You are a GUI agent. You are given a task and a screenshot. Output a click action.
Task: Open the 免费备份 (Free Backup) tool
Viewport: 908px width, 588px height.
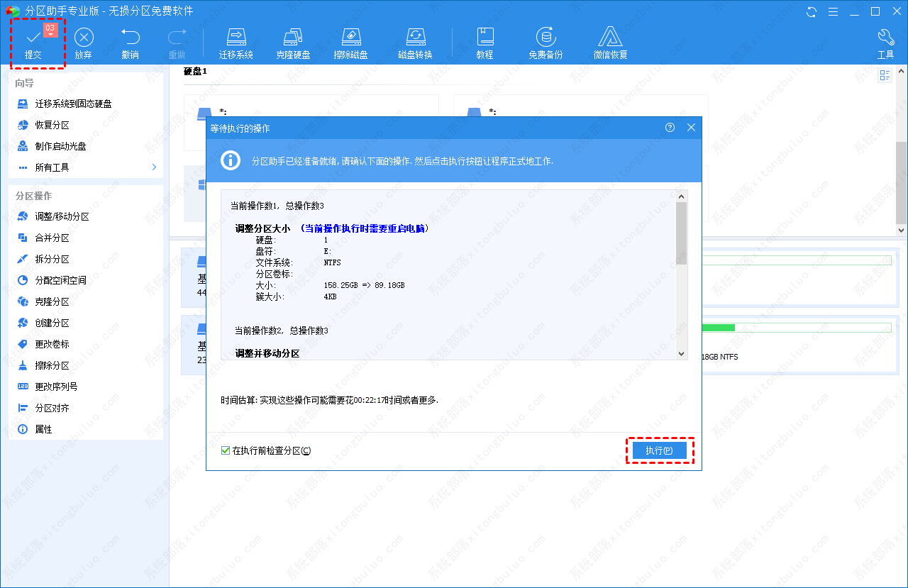546,41
